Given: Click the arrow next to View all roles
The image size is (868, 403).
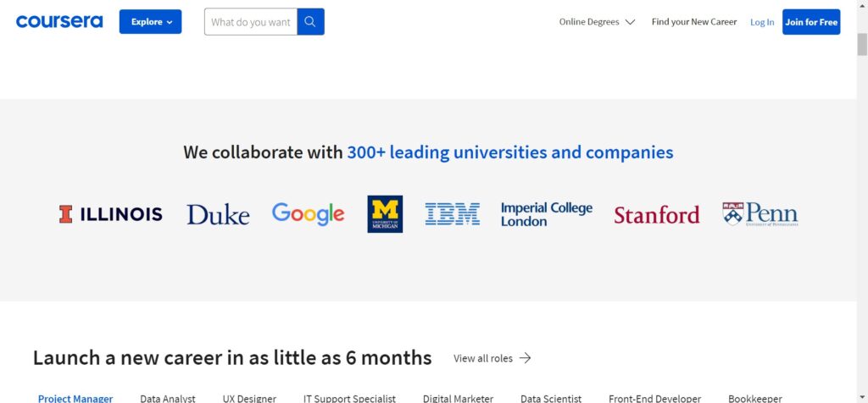Looking at the screenshot, I should point(526,357).
